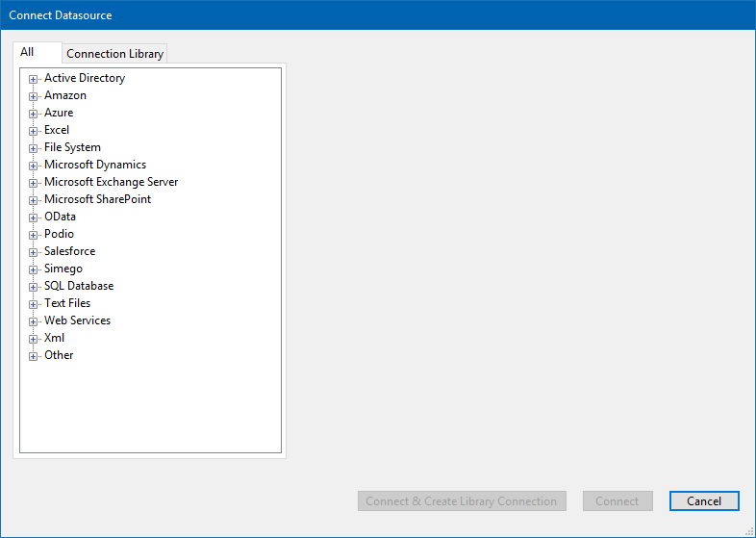The image size is (756, 538).
Task: Click the Cancel button
Action: pos(704,500)
